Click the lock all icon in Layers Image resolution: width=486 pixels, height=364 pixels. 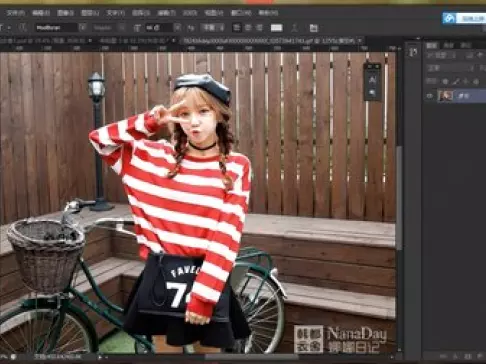[476, 81]
